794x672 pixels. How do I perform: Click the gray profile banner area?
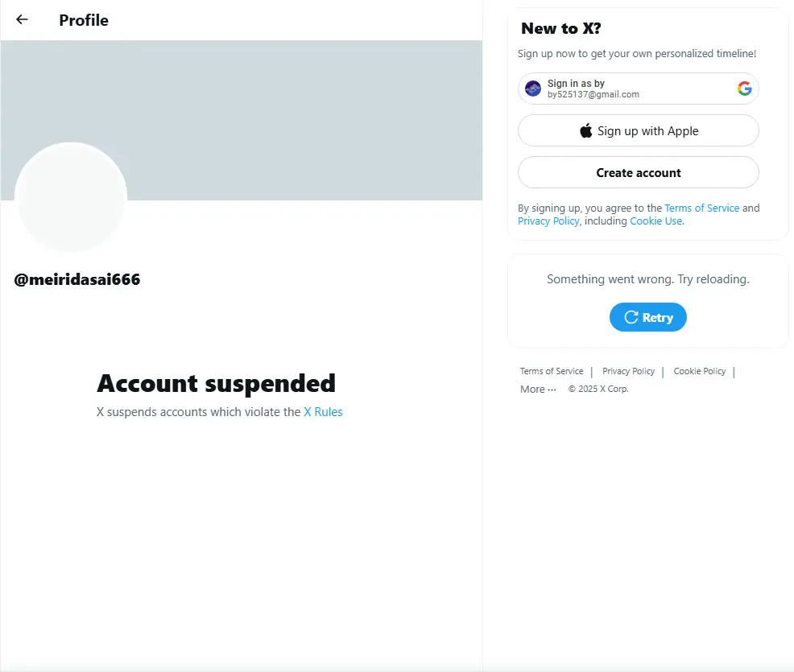(304, 120)
